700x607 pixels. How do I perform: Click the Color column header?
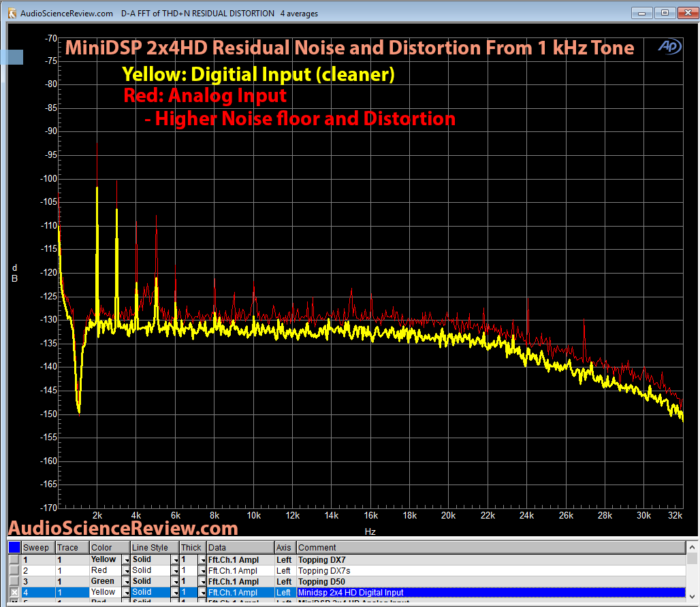click(x=110, y=547)
